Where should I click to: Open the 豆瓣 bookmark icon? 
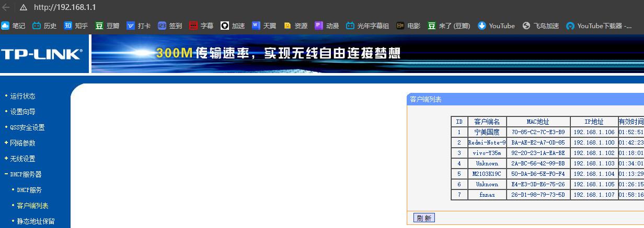(x=99, y=26)
